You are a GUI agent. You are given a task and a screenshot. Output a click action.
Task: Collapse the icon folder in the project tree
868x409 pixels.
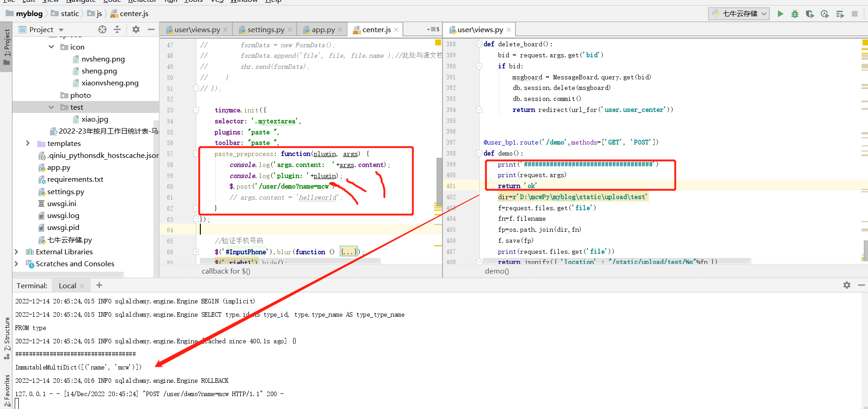click(51, 47)
